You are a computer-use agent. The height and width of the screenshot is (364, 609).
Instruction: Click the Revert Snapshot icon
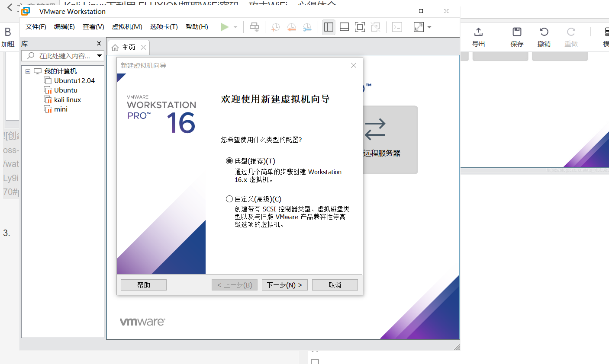point(291,27)
